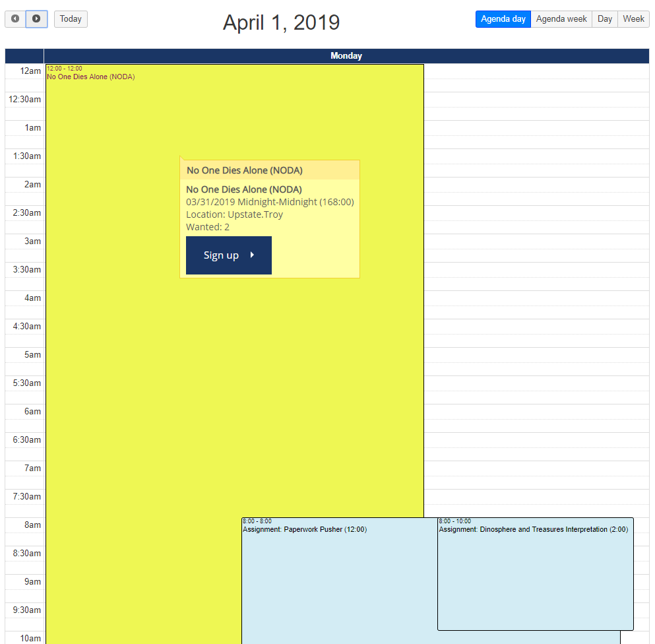Jump to Today's date
655x644 pixels.
coord(71,19)
